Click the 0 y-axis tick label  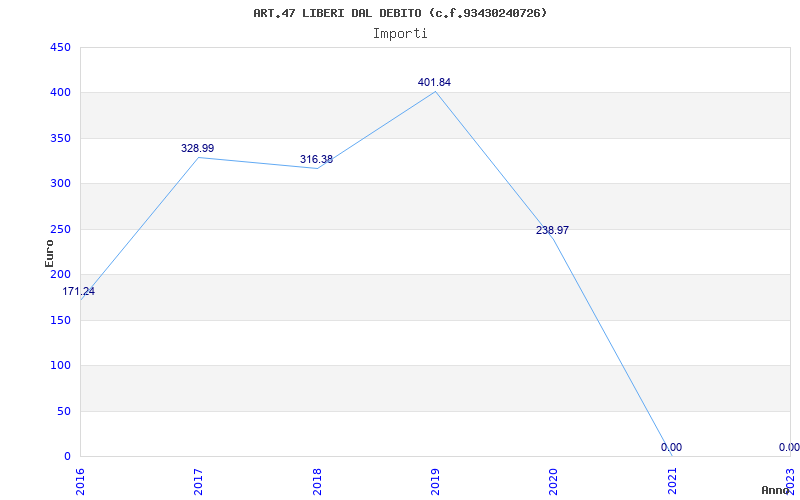point(67,457)
